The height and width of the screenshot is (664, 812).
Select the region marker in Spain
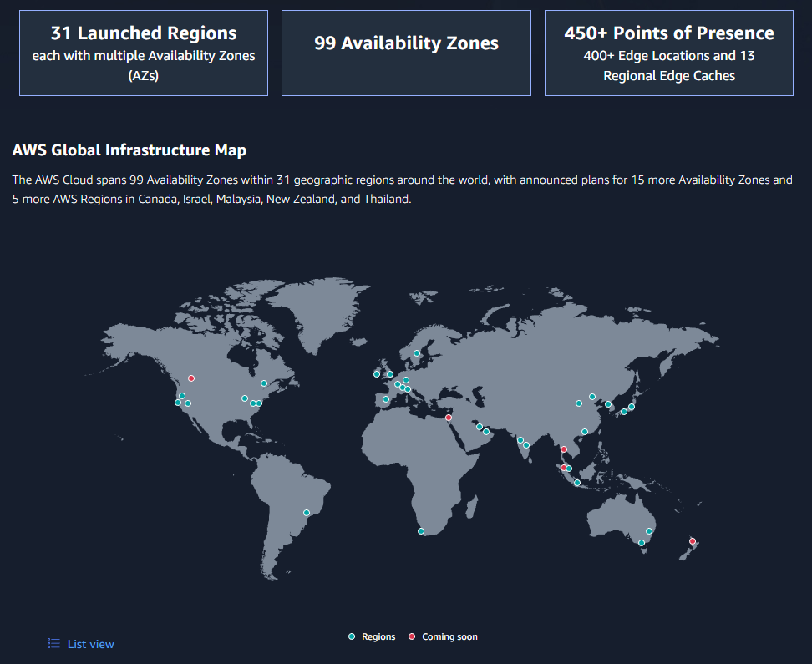pos(386,399)
